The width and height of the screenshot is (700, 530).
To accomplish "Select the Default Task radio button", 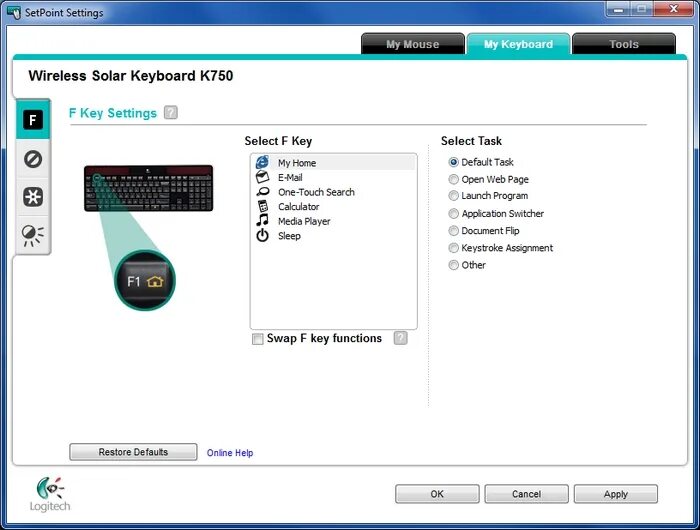I will point(454,162).
